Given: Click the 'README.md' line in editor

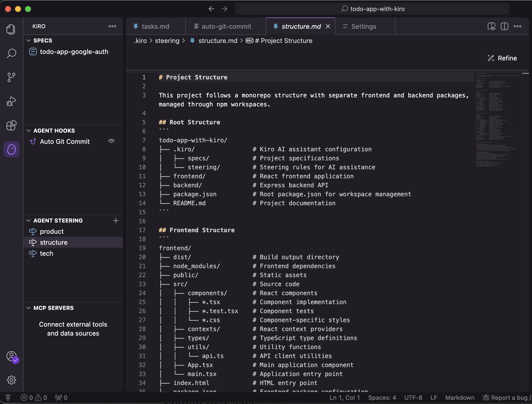Looking at the screenshot, I should click(x=189, y=203).
